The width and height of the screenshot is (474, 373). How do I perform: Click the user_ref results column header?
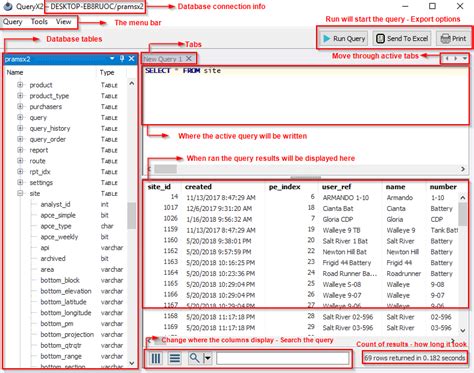coord(337,187)
